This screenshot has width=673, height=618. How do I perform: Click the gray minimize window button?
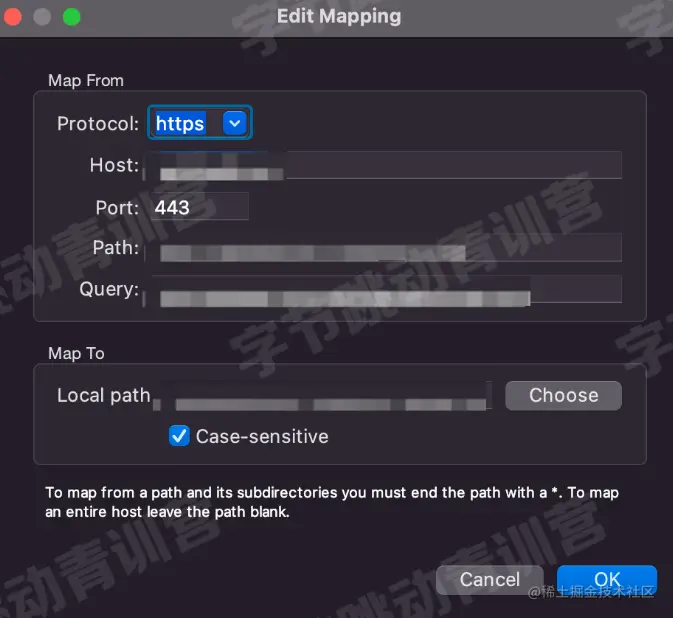pos(42,17)
